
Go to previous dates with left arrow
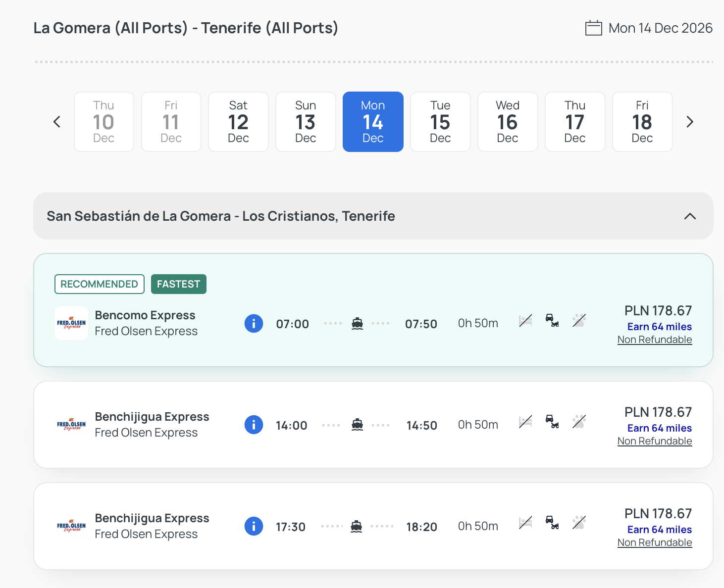click(57, 122)
